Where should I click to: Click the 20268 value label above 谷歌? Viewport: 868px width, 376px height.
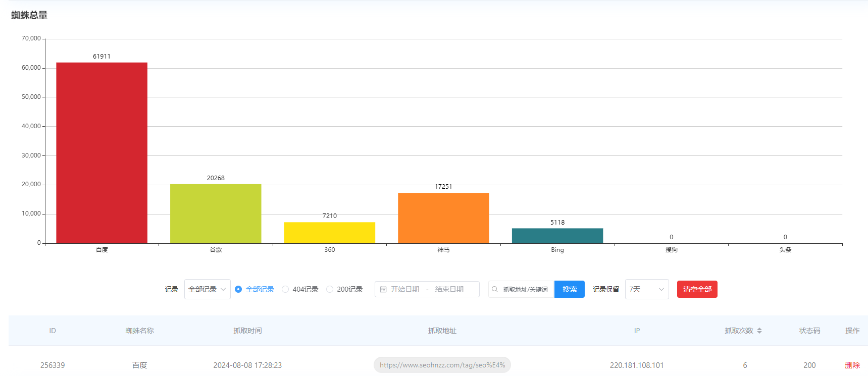[x=216, y=178]
